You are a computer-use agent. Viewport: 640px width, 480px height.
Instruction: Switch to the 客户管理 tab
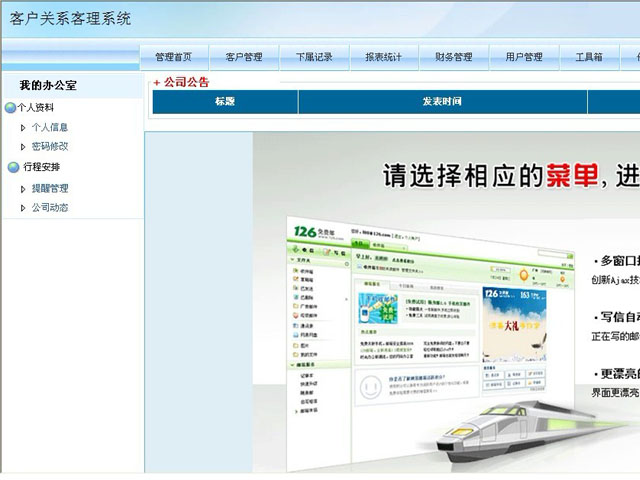click(244, 57)
